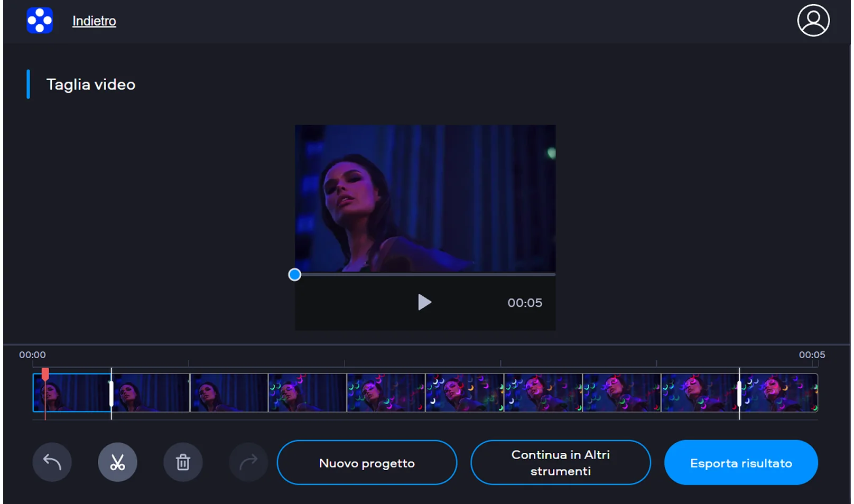The image size is (854, 504).
Task: Open the user account profile icon
Action: coord(813,21)
